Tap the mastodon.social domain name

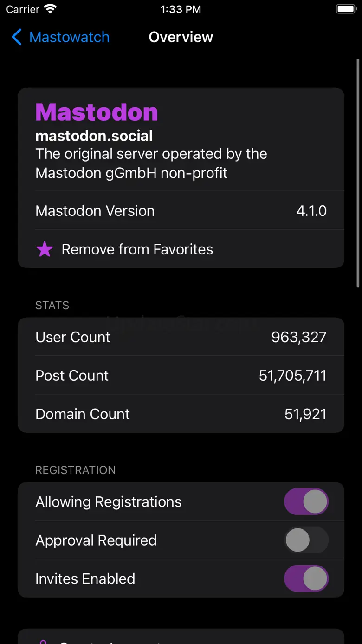94,136
